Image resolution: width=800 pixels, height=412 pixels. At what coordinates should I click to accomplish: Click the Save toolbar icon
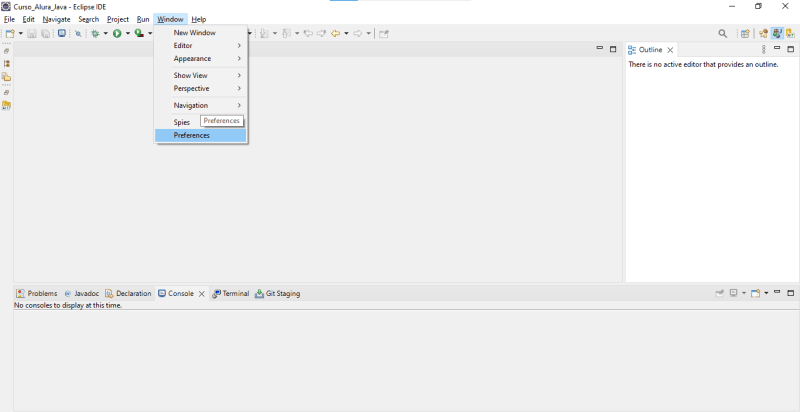point(32,34)
